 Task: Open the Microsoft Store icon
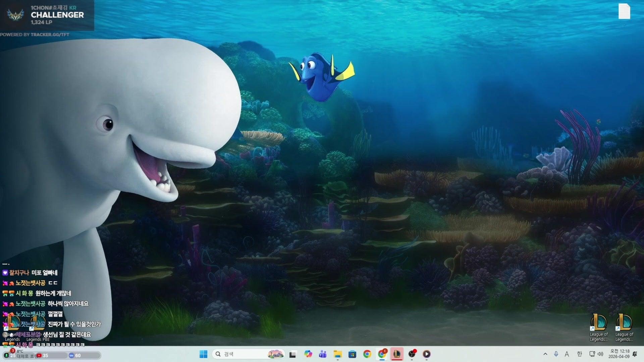[352, 354]
